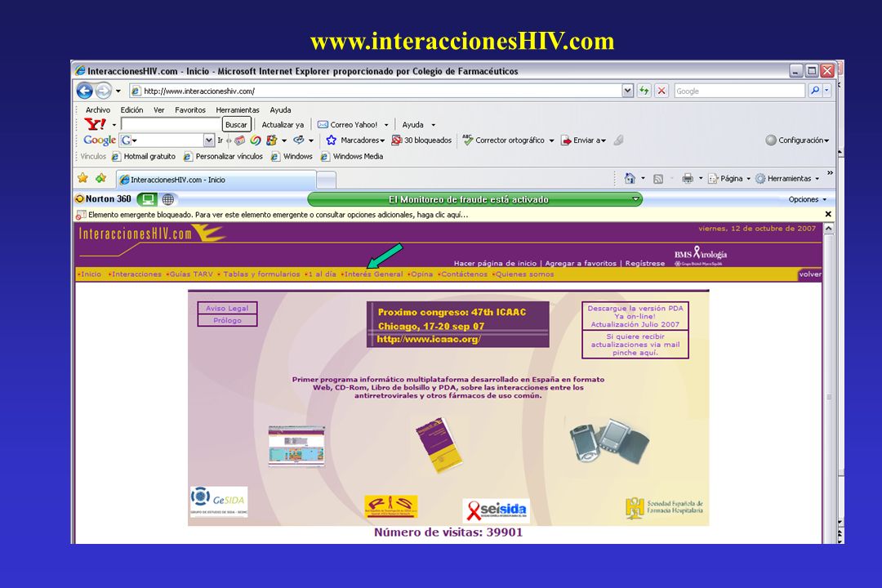Click the PDA devices image
882x588 pixels.
click(609, 440)
